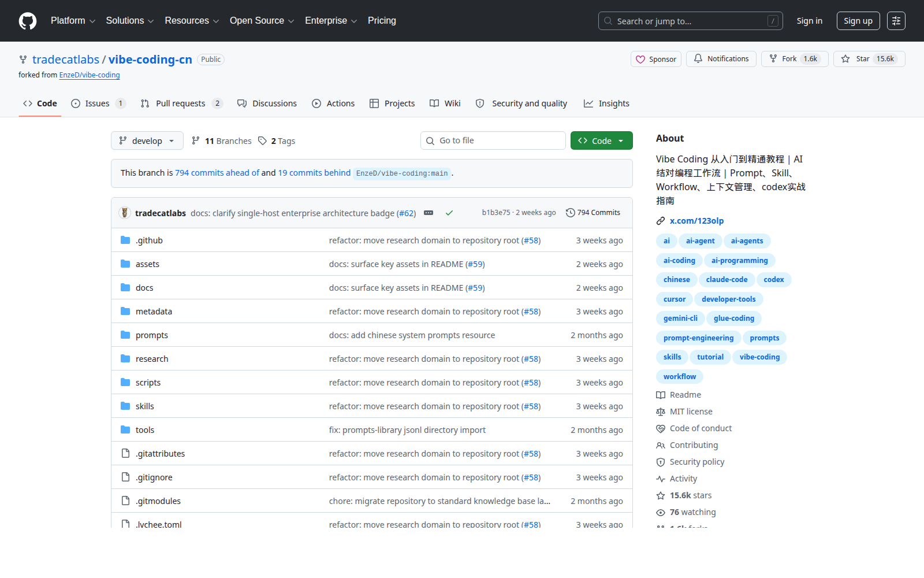The width and height of the screenshot is (924, 578).
Task: Click the Star icon for repository
Action: point(845,59)
